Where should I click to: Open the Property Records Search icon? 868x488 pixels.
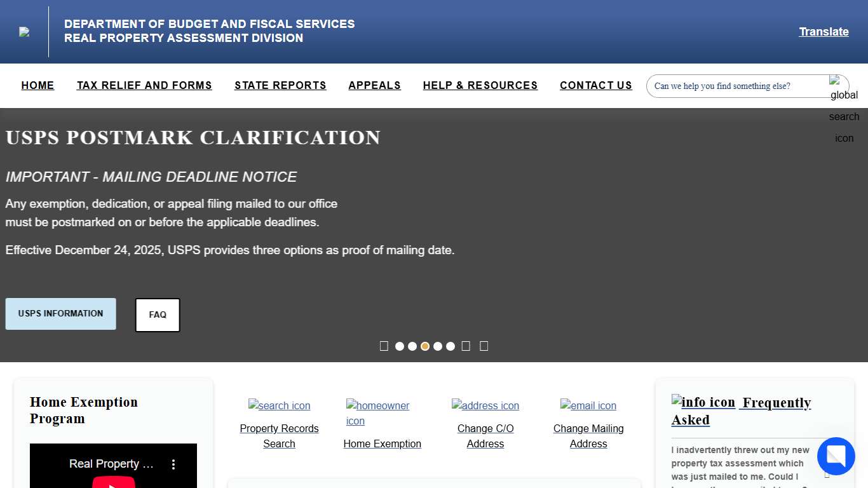[x=279, y=405]
